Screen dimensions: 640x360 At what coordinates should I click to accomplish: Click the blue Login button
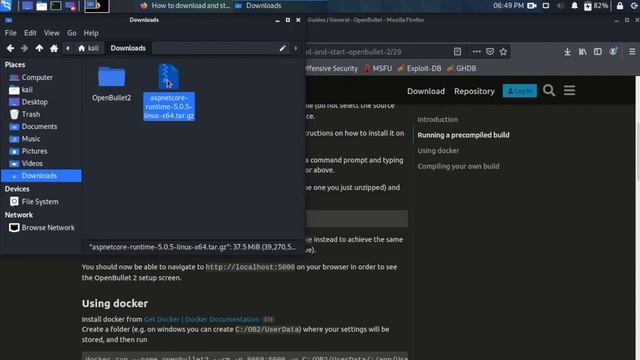520,91
